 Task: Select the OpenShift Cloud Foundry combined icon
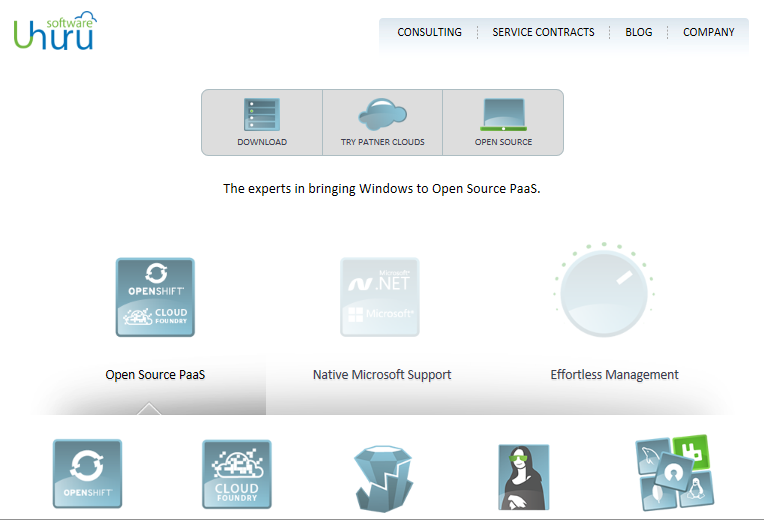click(x=155, y=297)
